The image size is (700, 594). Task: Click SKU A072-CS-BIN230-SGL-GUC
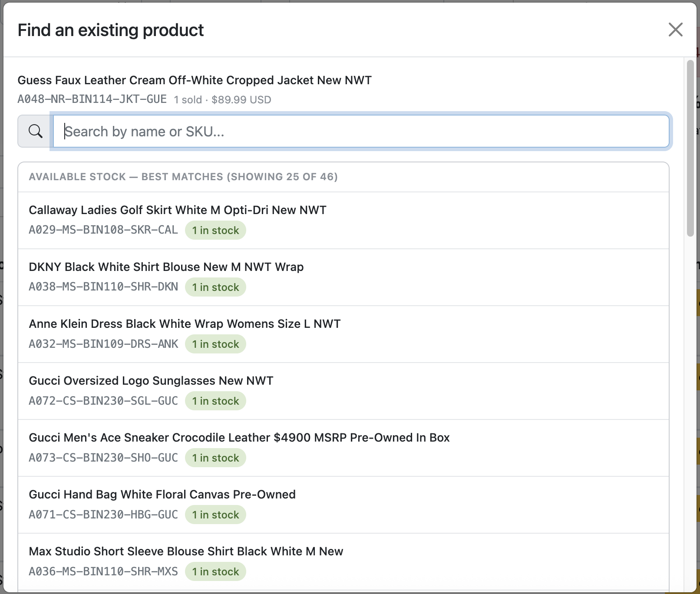click(103, 401)
